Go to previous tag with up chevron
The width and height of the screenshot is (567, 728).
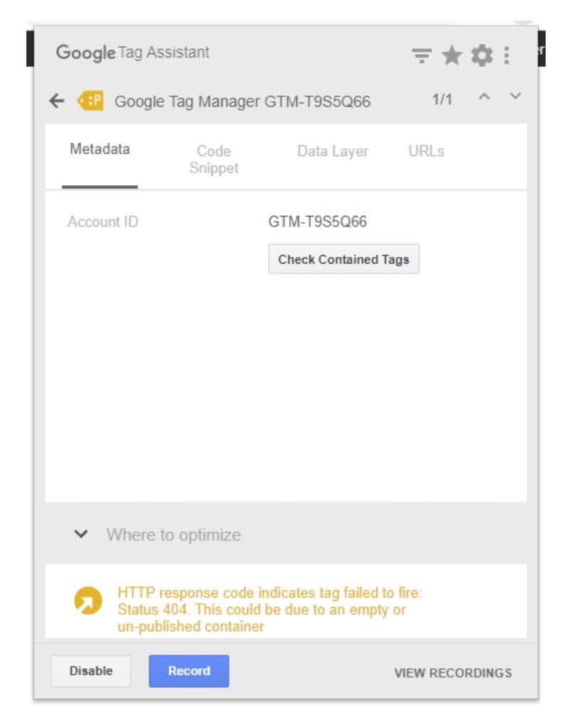(484, 97)
